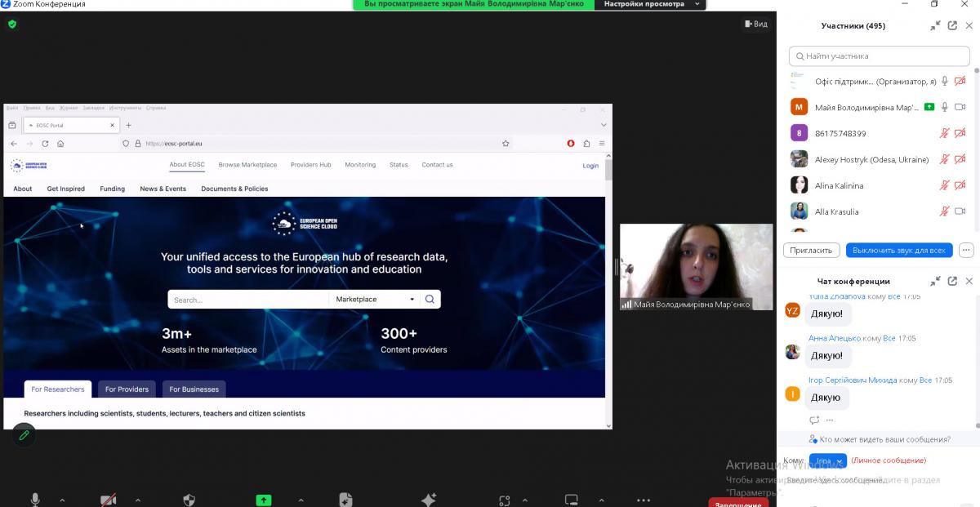Unmute participant 86175748399

pyautogui.click(x=945, y=133)
